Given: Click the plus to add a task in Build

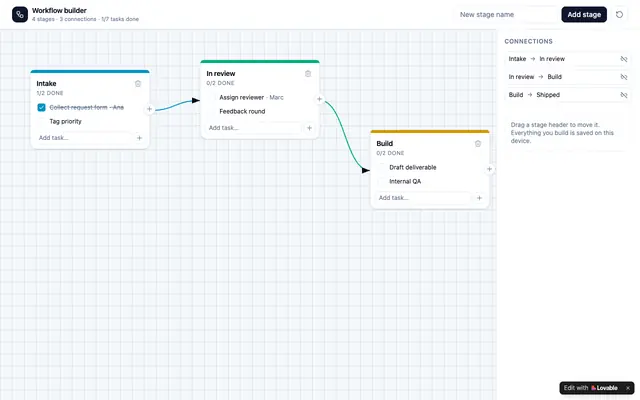Looking at the screenshot, I should [x=479, y=198].
